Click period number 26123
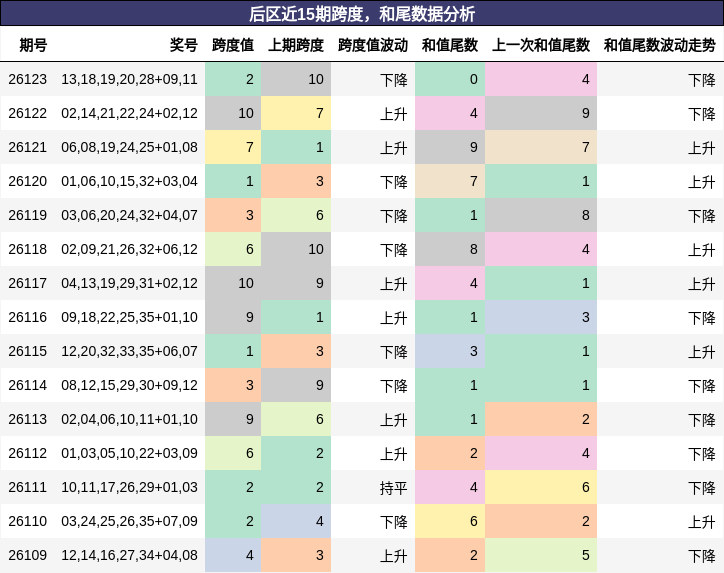This screenshot has height=573, width=724. coord(28,79)
